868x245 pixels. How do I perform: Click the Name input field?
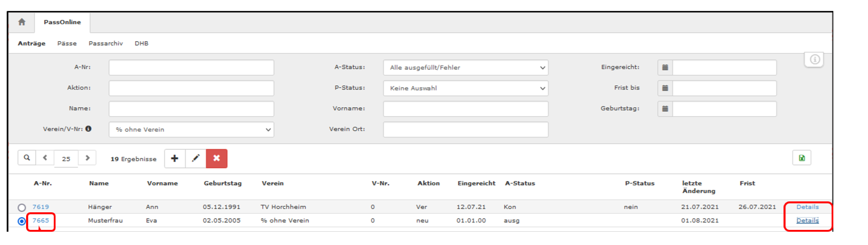(191, 109)
